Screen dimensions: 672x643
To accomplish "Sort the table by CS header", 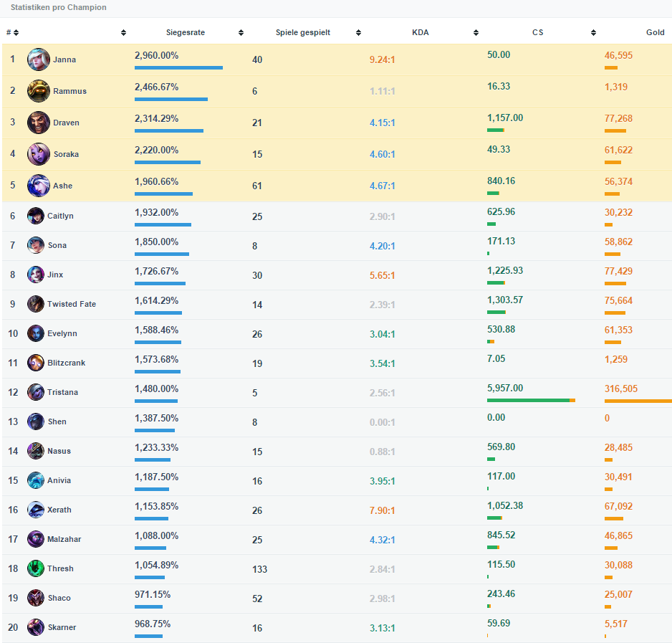I will pos(537,32).
